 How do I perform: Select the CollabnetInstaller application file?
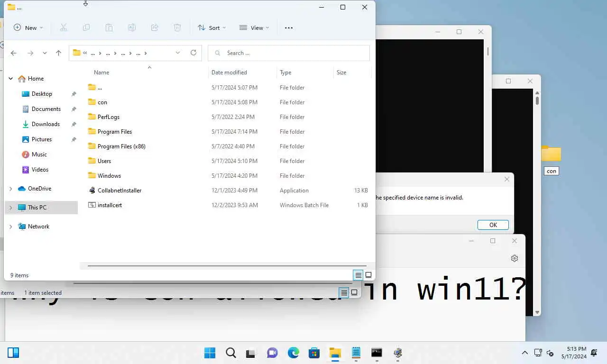pos(120,191)
